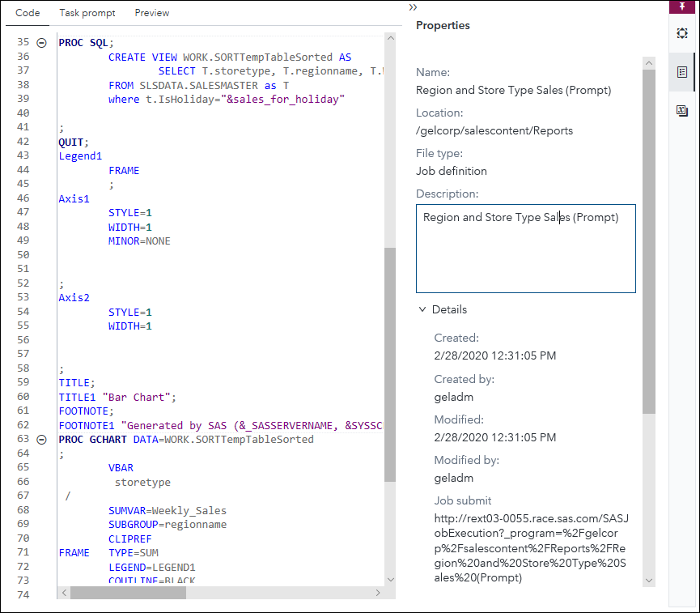700x613 pixels.
Task: Collapse the Details section
Action: tap(422, 309)
